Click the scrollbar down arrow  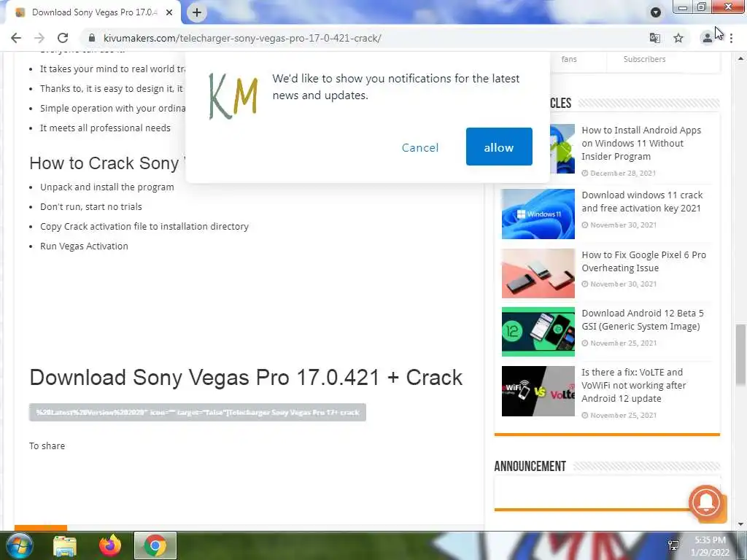pyautogui.click(x=740, y=524)
